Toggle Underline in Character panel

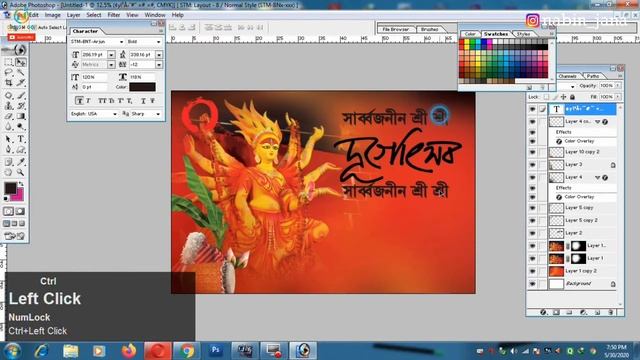pyautogui.click(x=143, y=100)
